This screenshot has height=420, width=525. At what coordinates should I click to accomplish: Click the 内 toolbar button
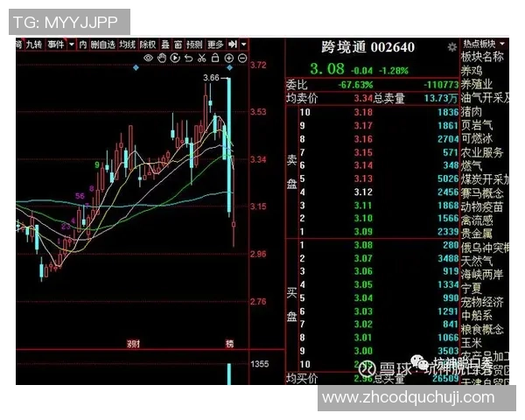coord(83,45)
